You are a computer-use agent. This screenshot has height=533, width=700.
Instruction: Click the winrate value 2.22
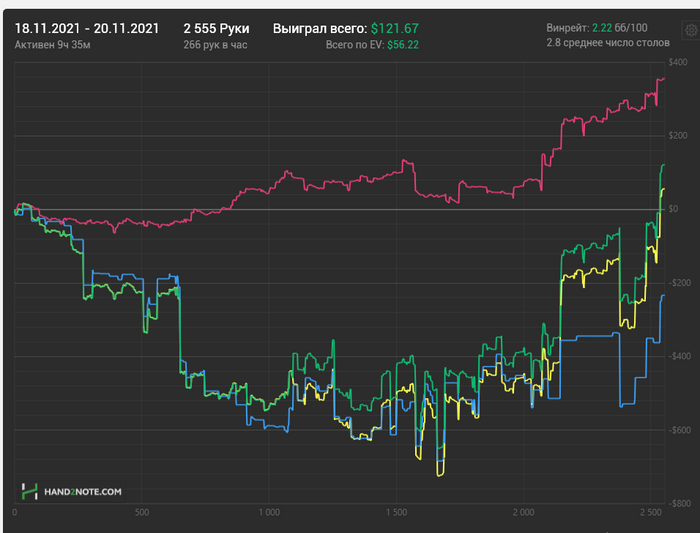tap(602, 28)
